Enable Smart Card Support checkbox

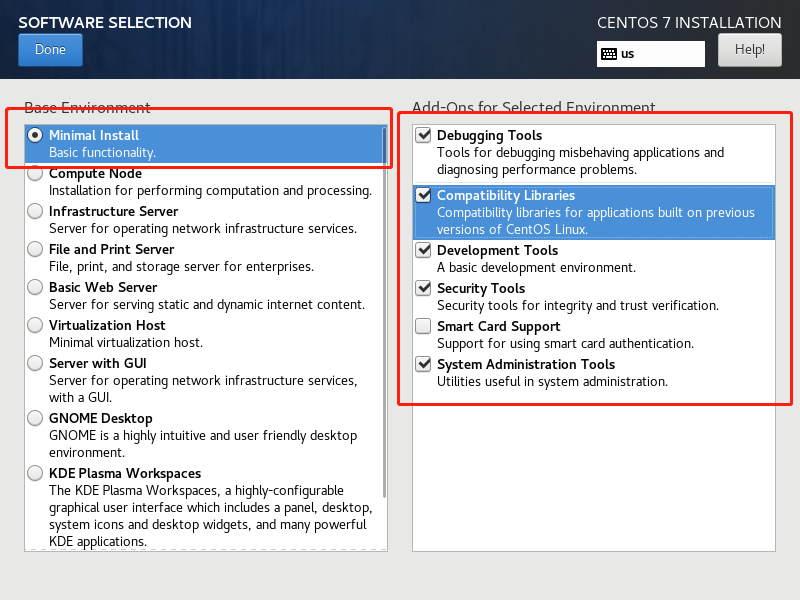click(x=423, y=326)
